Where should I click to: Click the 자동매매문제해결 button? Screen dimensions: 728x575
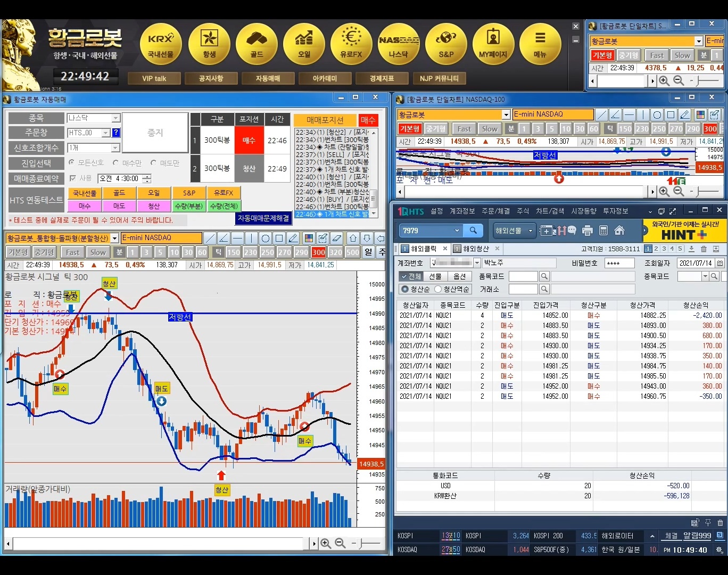point(263,218)
